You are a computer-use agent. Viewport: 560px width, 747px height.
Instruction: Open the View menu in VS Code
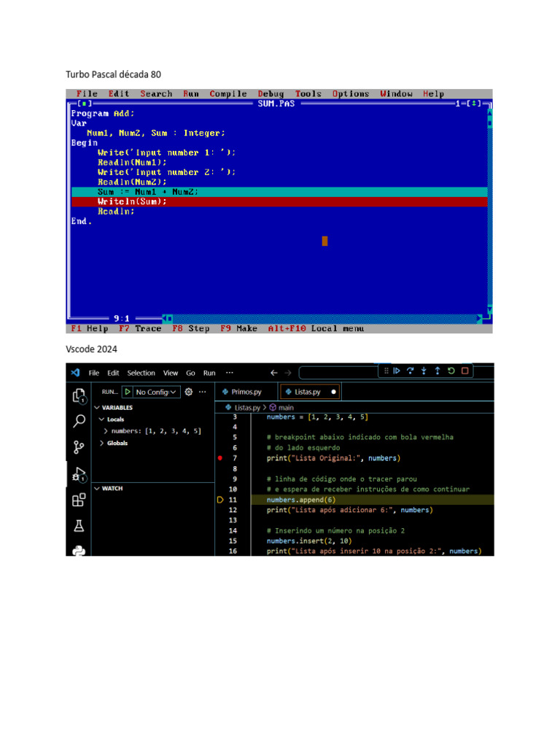[x=171, y=373]
